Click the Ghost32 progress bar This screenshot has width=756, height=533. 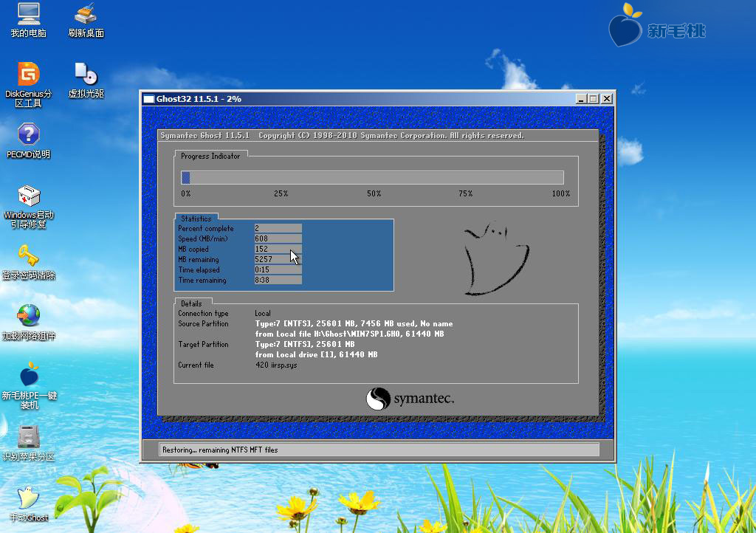(372, 177)
